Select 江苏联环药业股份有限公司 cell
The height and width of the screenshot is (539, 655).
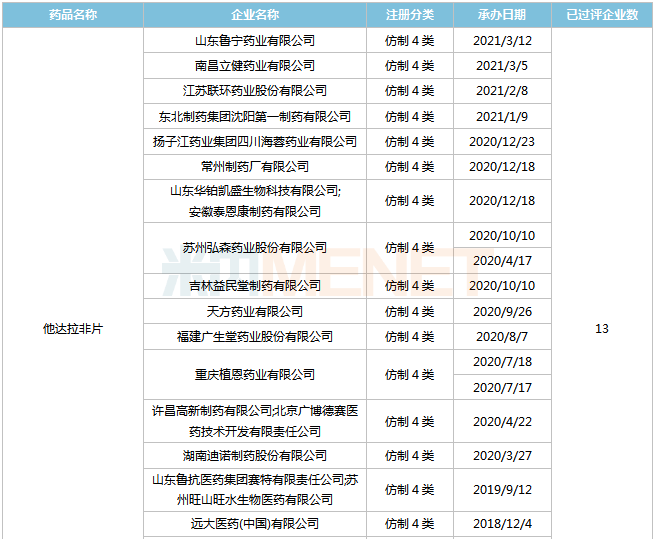[x=255, y=91]
